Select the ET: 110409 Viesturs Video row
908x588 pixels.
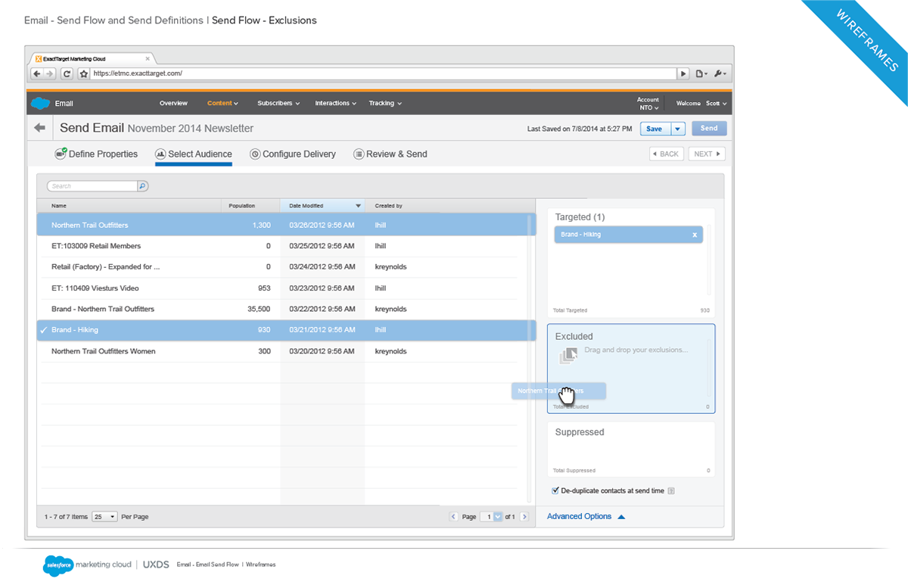[x=285, y=288]
